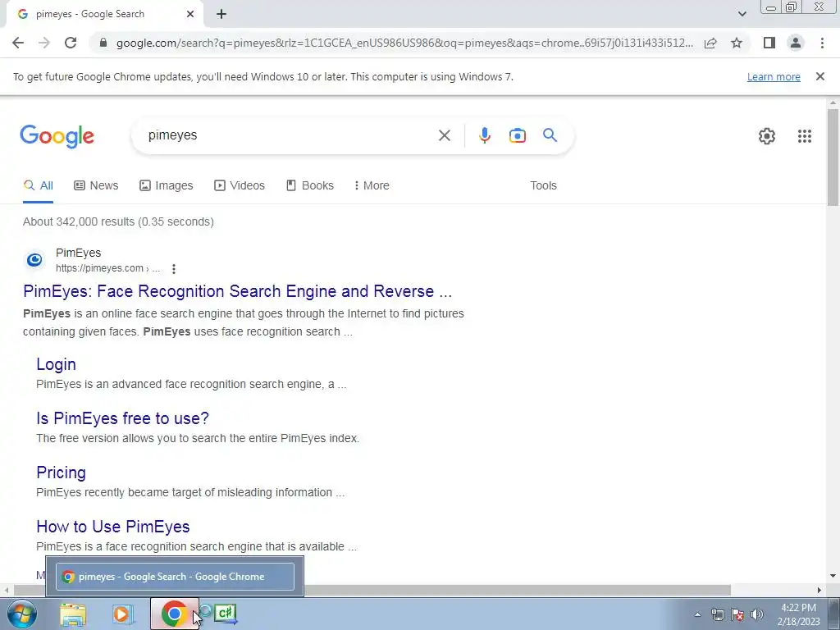Image resolution: width=840 pixels, height=630 pixels.
Task: Dismiss the Chrome updates info bar
Action: [819, 76]
